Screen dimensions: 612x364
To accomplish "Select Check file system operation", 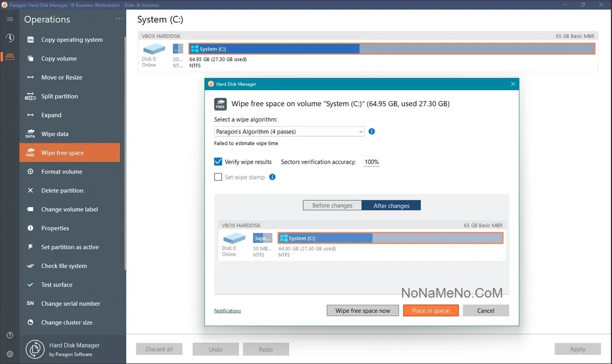I will pos(70,266).
